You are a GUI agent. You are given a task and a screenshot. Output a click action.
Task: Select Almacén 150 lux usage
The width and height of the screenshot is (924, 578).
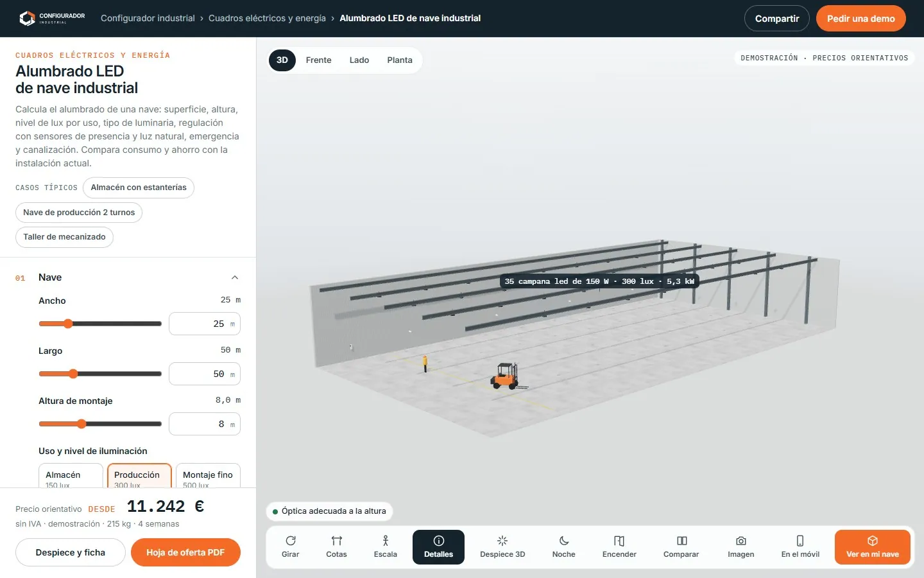pos(71,476)
